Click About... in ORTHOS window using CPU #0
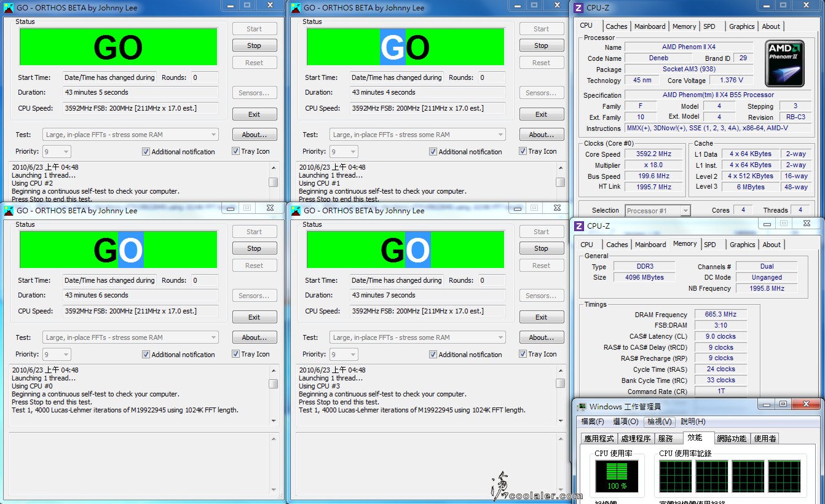825x504 pixels. [x=255, y=337]
